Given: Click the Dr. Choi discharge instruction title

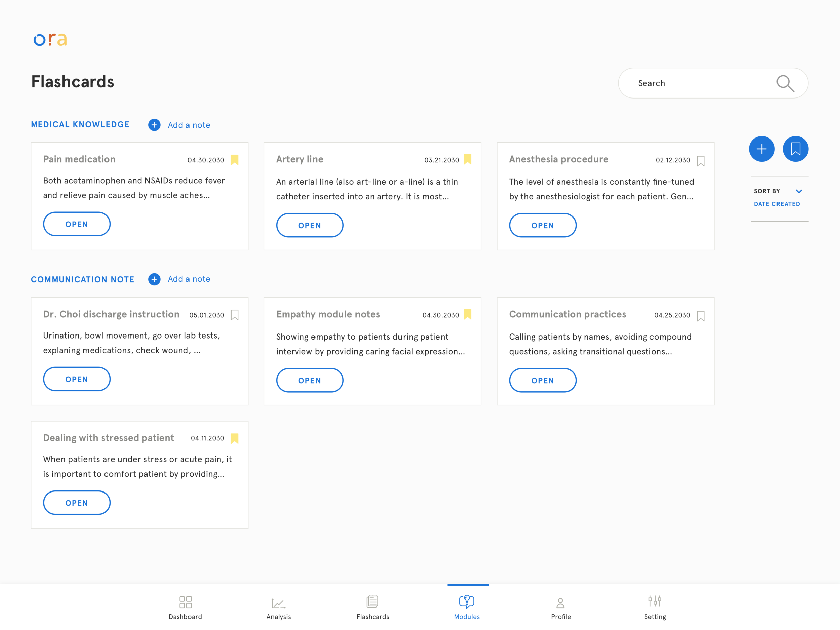Looking at the screenshot, I should tap(111, 314).
